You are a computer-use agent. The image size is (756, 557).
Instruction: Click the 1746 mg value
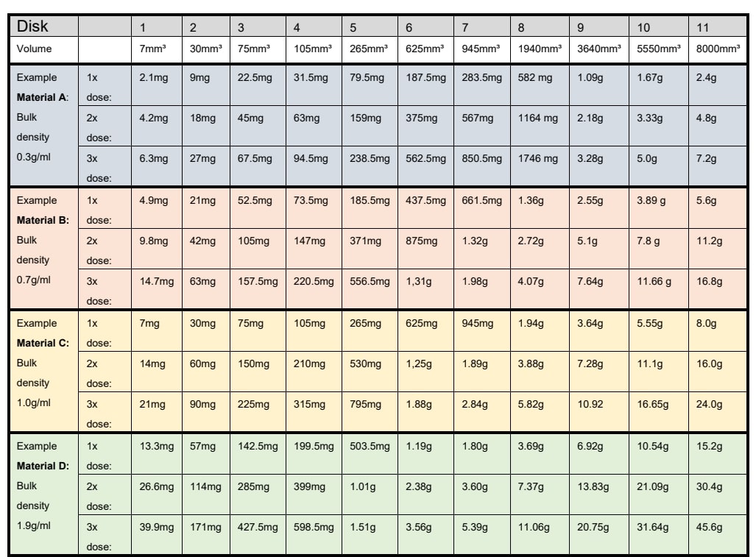[537, 158]
